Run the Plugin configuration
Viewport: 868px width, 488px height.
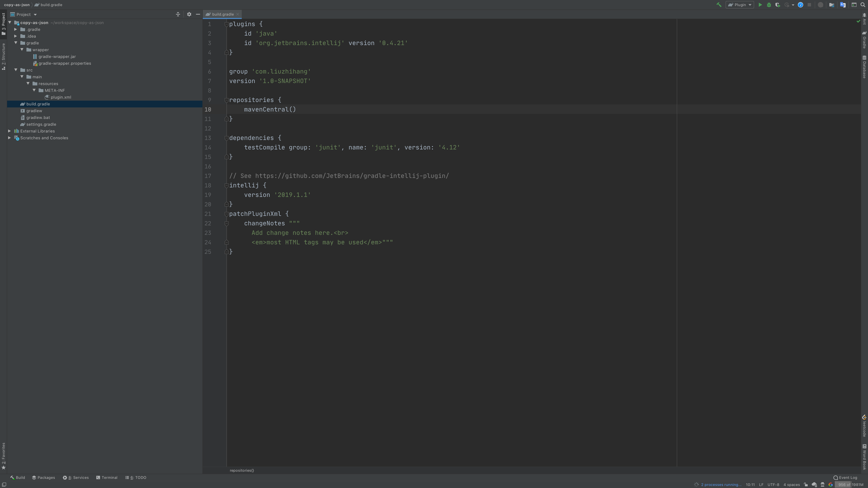(760, 5)
